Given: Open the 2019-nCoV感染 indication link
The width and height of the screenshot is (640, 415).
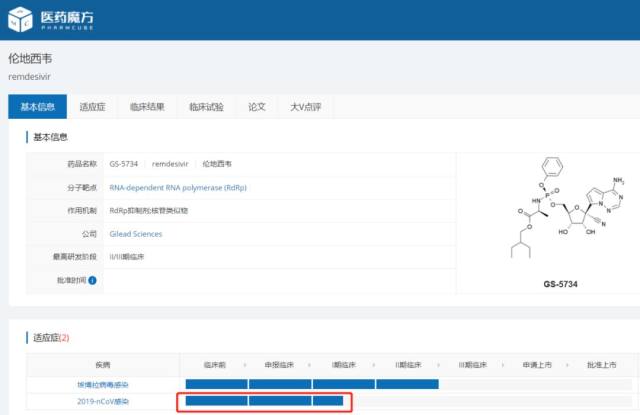Looking at the screenshot, I should 103,402.
